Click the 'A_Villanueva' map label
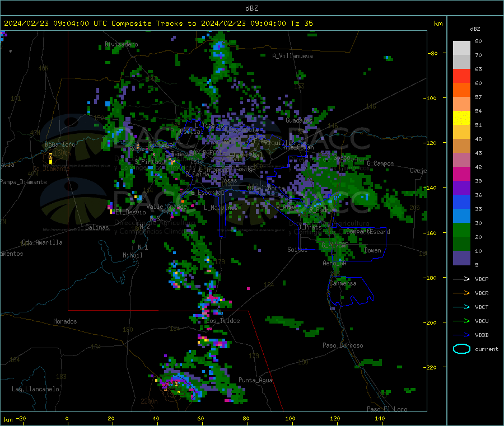The width and height of the screenshot is (504, 426). coord(292,56)
